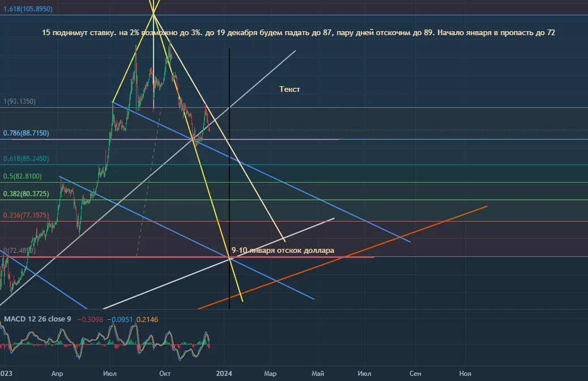
Task: Select the 1.618(105.8950) Fibonacci level label
Action: coord(28,9)
